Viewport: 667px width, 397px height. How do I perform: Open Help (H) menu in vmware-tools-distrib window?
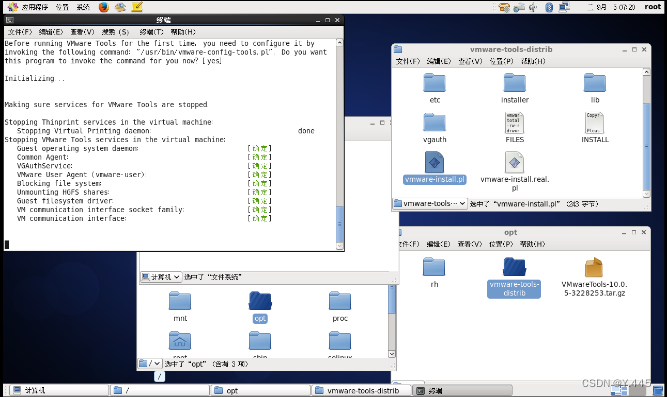pos(533,61)
